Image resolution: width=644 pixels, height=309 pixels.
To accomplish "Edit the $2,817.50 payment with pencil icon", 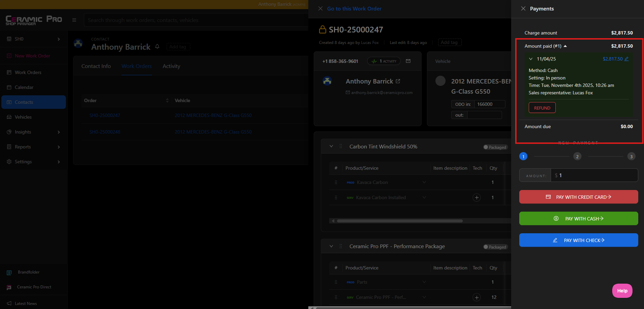I will tap(626, 59).
